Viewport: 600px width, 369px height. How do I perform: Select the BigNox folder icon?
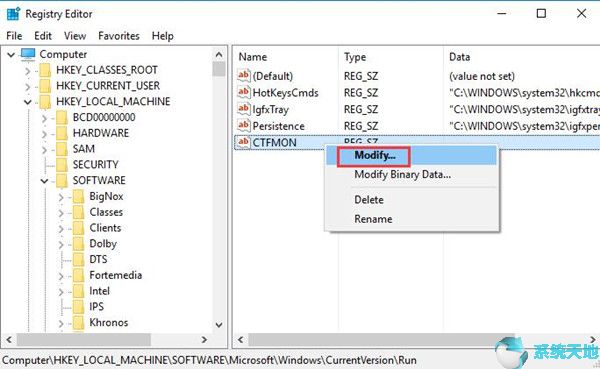pyautogui.click(x=78, y=196)
